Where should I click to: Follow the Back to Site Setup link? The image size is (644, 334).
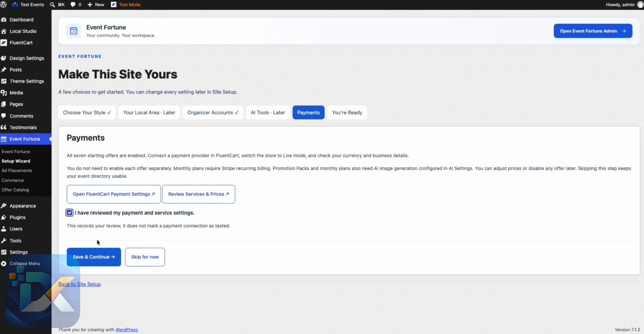tap(79, 284)
